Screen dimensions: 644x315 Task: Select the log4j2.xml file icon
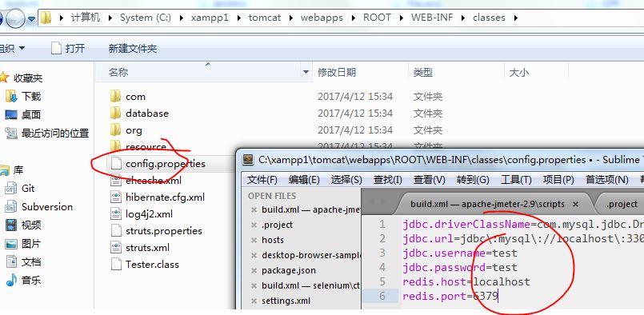(116, 214)
